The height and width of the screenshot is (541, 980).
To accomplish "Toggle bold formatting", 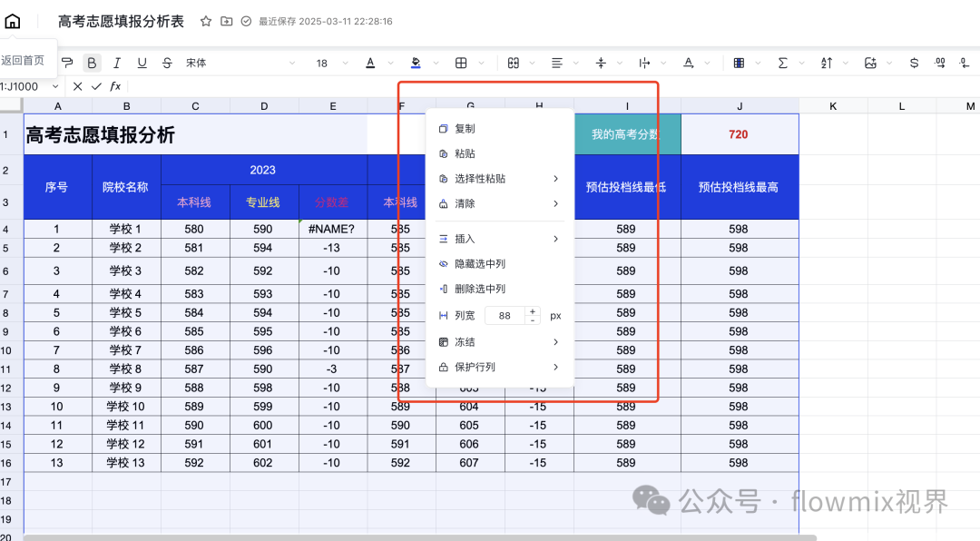I will (x=92, y=63).
